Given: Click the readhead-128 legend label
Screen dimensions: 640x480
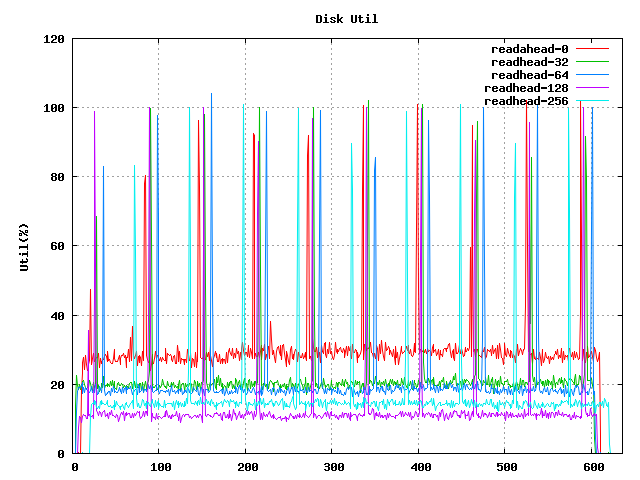Looking at the screenshot, I should tap(526, 88).
